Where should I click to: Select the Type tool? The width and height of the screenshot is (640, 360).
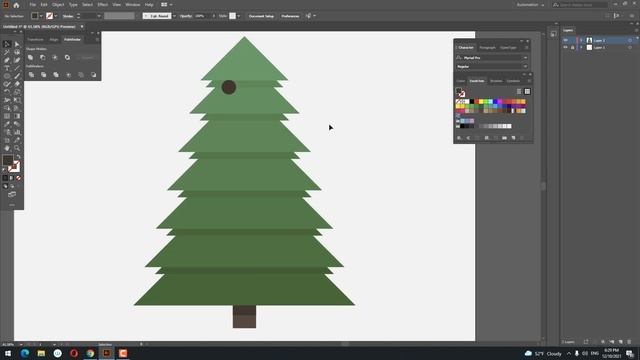pyautogui.click(x=7, y=68)
